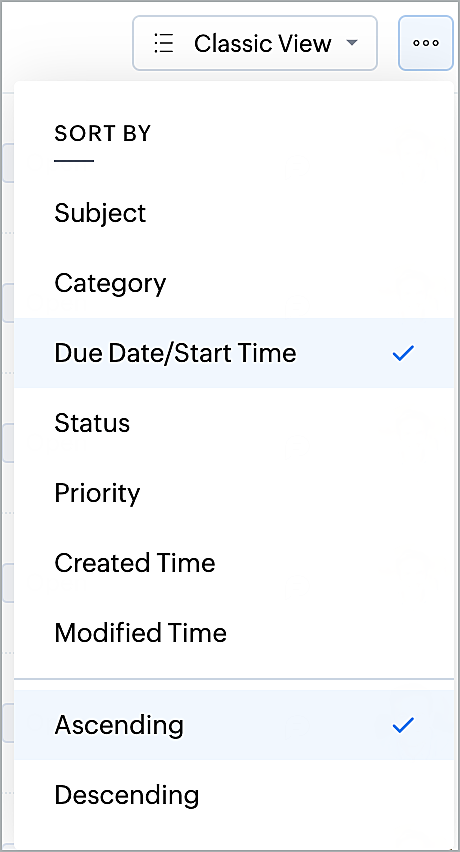Expand the Classic View dropdown arrow

352,42
